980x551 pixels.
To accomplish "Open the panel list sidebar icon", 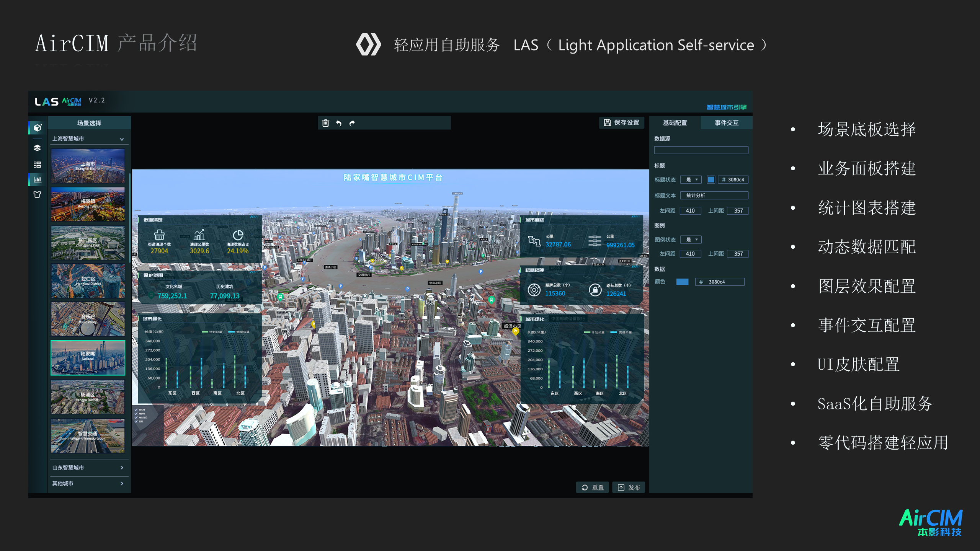I will pos(37,165).
